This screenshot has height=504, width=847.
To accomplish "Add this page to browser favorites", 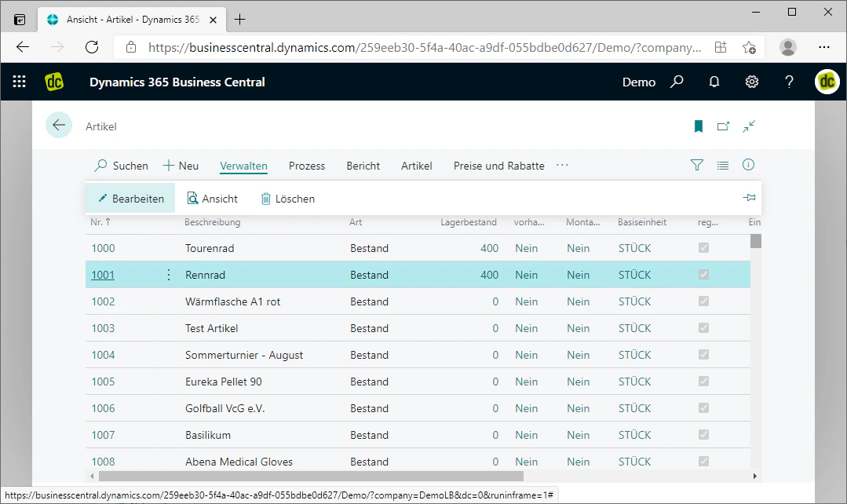I will [749, 48].
